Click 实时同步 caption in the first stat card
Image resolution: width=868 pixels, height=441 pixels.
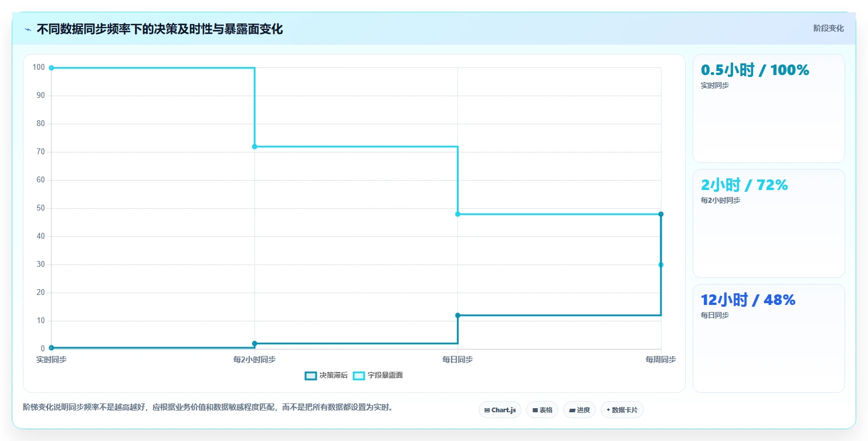click(x=715, y=86)
